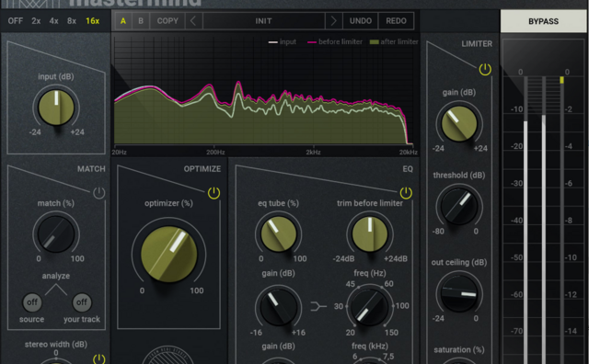Click the 30 mark on freq knob

pos(339,306)
